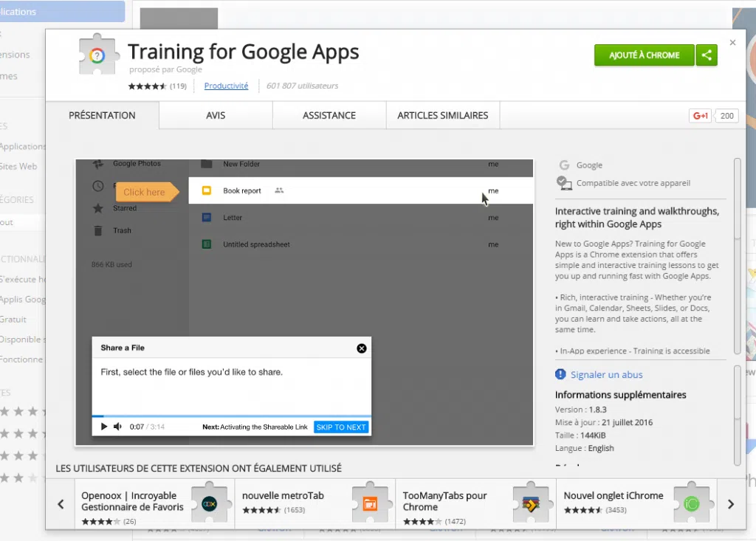This screenshot has height=541, width=756.
Task: Click the Taille 144KiB text
Action: coord(580,435)
